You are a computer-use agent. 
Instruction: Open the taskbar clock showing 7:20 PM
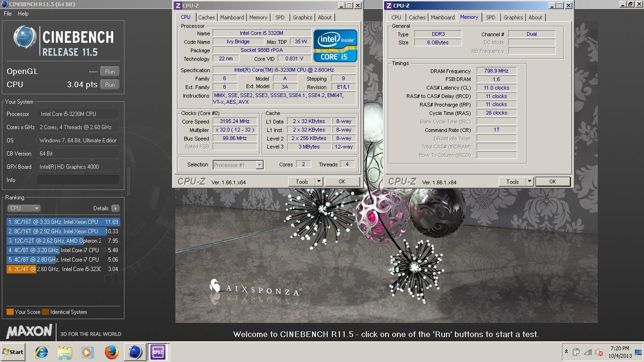[x=619, y=352]
